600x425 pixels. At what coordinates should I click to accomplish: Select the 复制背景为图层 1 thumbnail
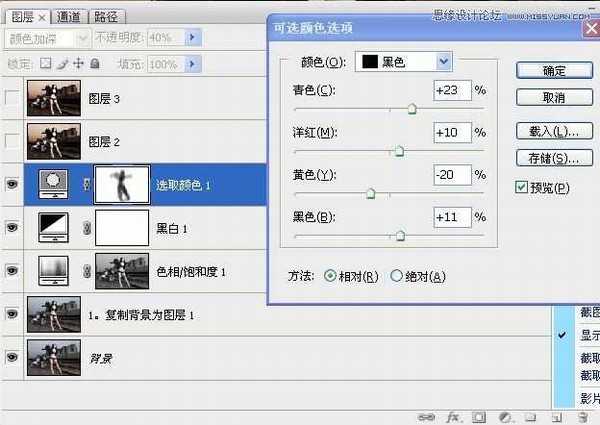54,314
